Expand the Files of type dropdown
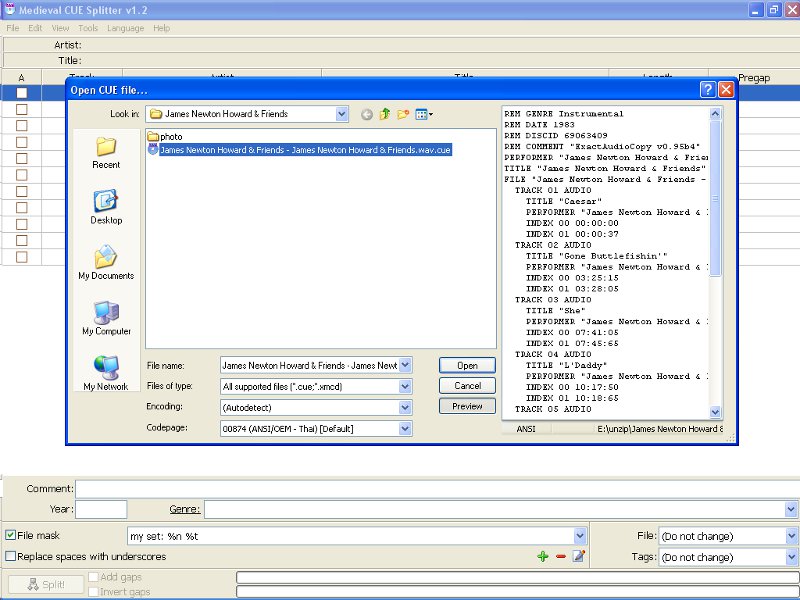Image resolution: width=800 pixels, height=600 pixels. click(x=405, y=386)
